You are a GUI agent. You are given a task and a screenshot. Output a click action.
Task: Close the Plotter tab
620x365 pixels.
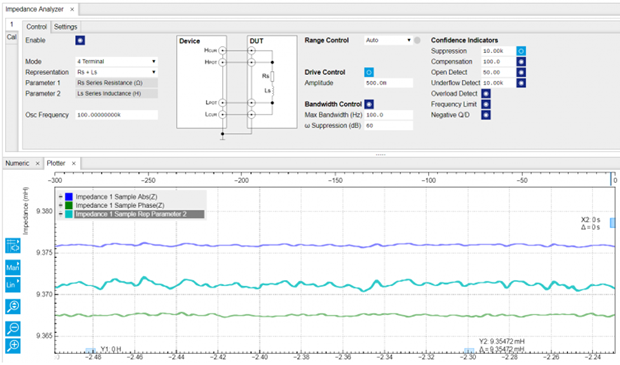pyautogui.click(x=74, y=163)
